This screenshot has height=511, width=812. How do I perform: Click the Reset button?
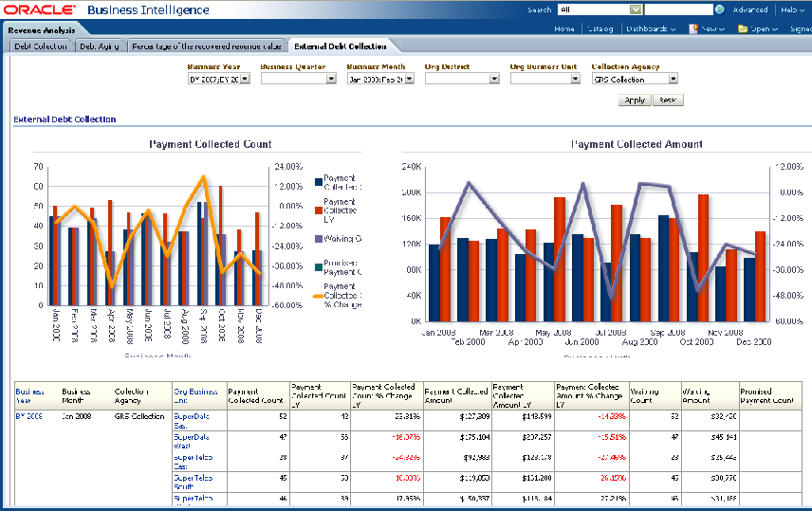pyautogui.click(x=668, y=100)
